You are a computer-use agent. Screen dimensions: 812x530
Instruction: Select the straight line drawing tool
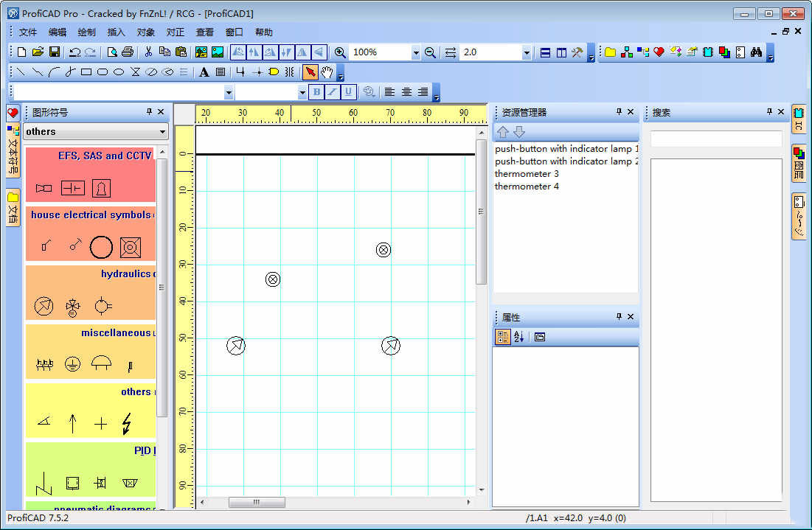tap(21, 72)
